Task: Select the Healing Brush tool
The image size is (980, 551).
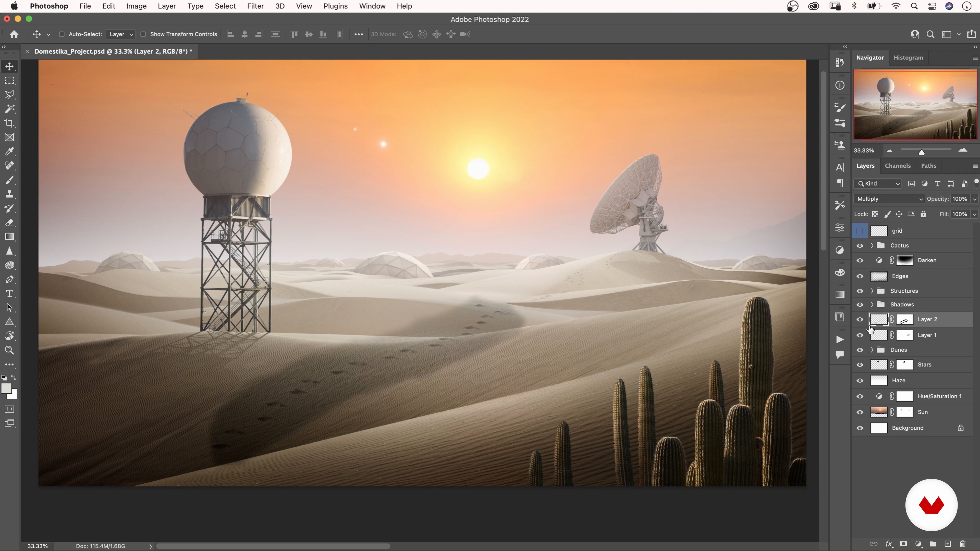Action: [9, 166]
